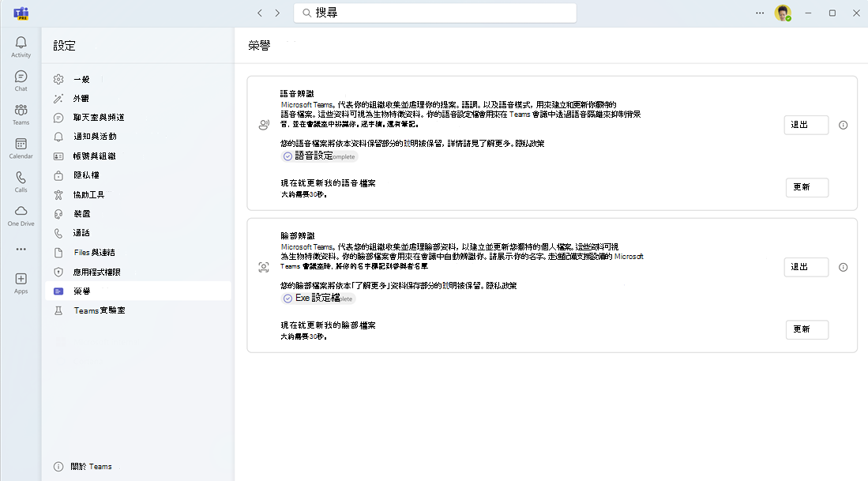Image resolution: width=868 pixels, height=481 pixels.
Task: Open the Apps store
Action: 21,284
